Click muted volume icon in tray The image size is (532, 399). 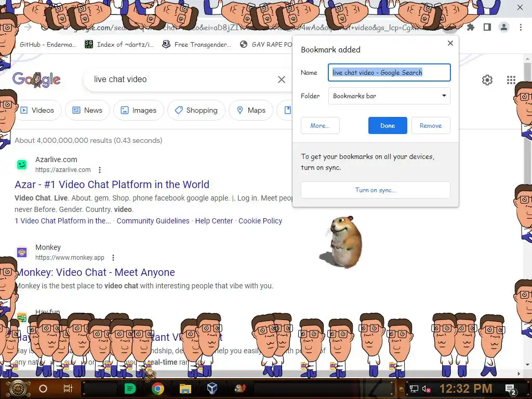(x=426, y=389)
